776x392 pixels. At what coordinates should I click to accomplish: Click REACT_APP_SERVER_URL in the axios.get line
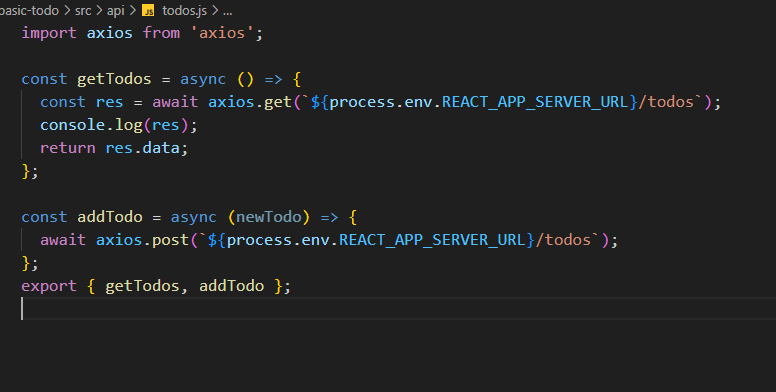tap(534, 102)
